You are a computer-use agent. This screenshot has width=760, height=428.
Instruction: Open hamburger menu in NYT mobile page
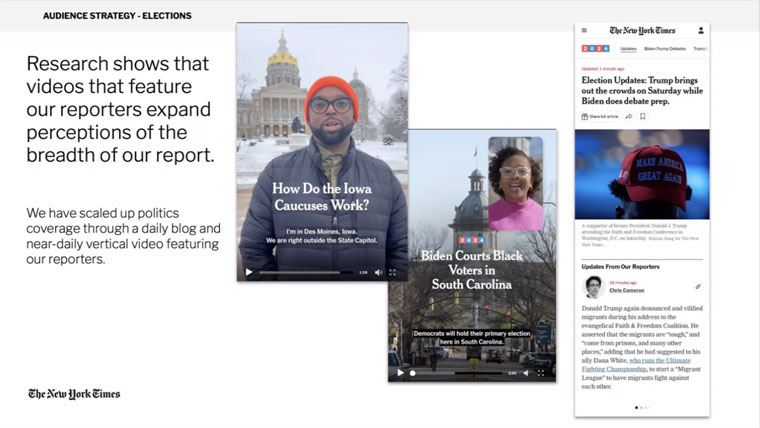coord(584,30)
